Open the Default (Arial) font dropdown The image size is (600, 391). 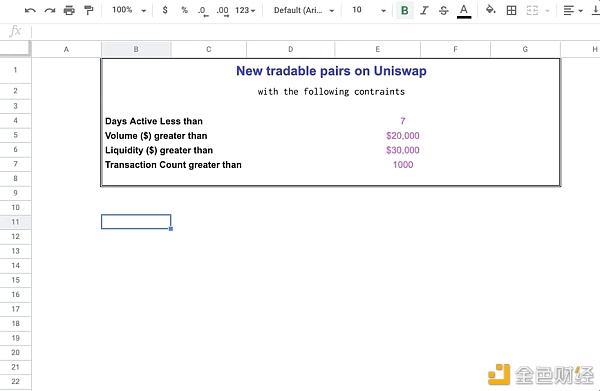(304, 10)
